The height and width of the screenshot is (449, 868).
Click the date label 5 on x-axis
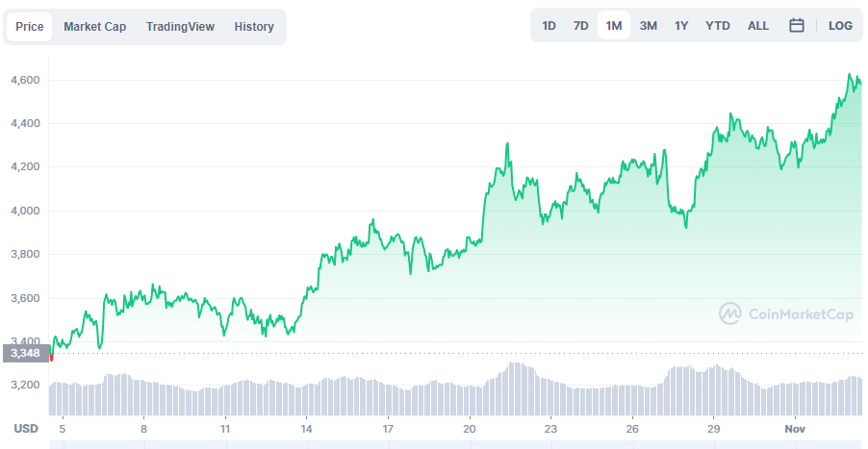[x=62, y=429]
